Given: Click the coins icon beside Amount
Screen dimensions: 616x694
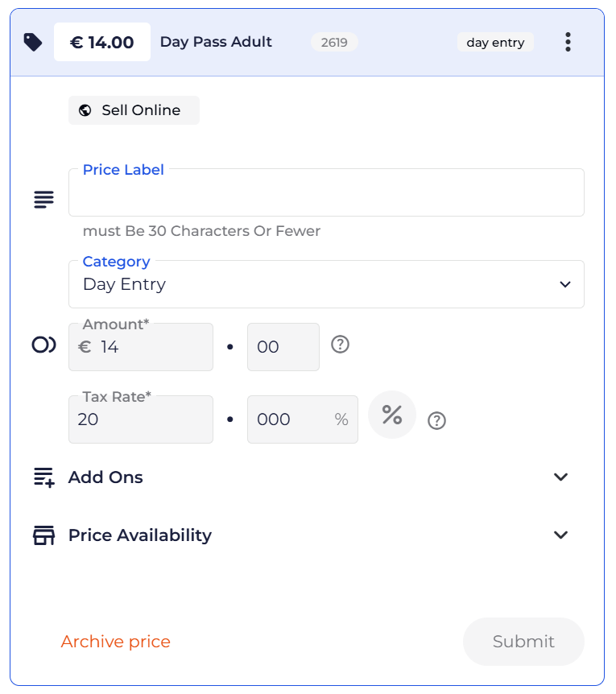Looking at the screenshot, I should (44, 345).
